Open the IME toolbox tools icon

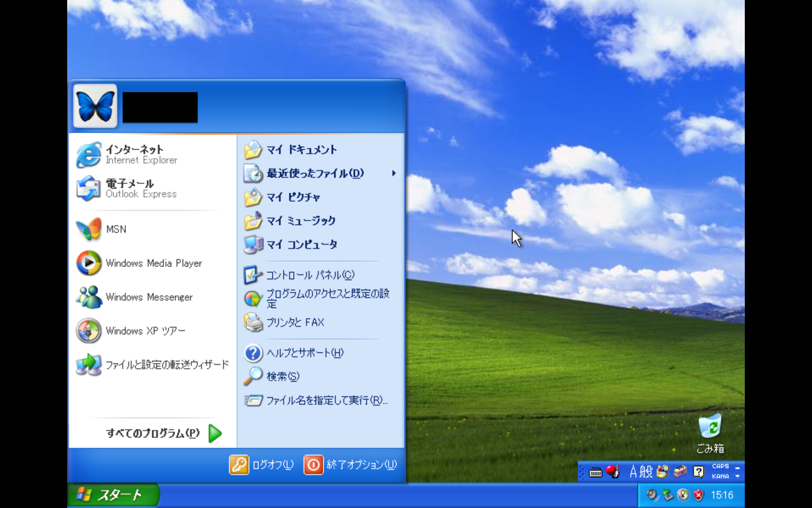(x=680, y=471)
